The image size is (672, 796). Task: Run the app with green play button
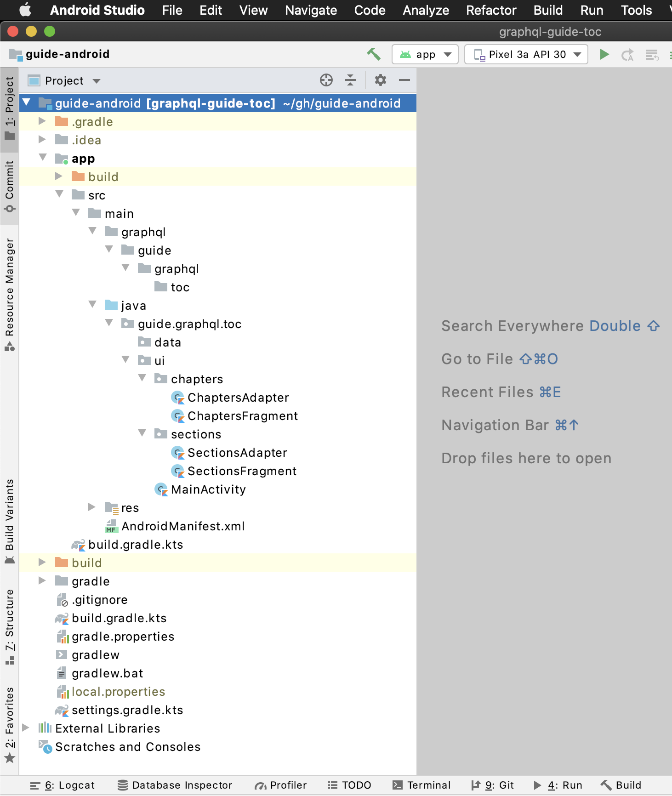click(604, 54)
